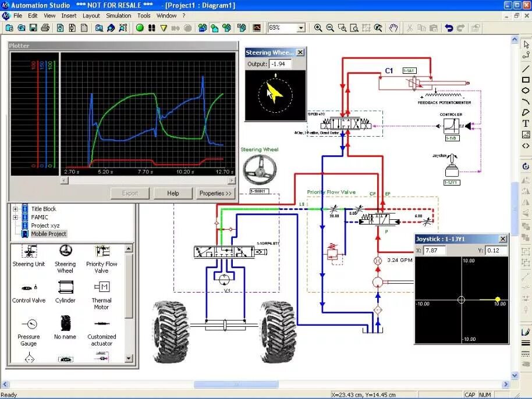Click the Joystick X value field
The width and height of the screenshot is (532, 399).
435,251
